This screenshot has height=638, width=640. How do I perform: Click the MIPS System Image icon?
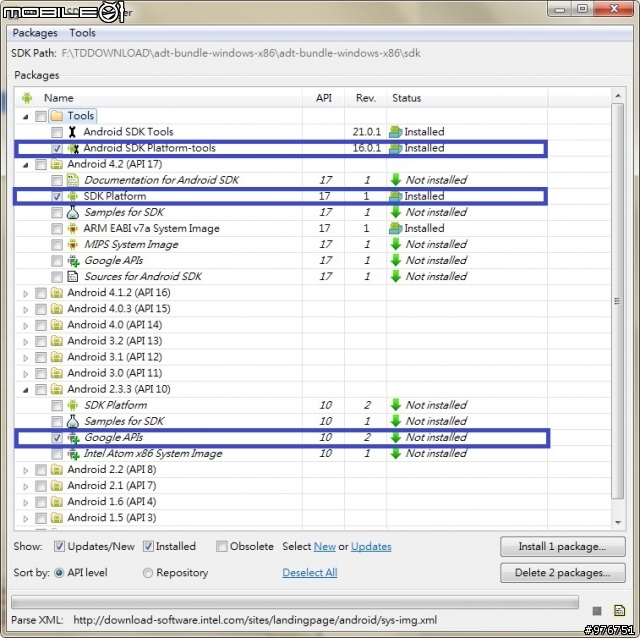click(73, 245)
